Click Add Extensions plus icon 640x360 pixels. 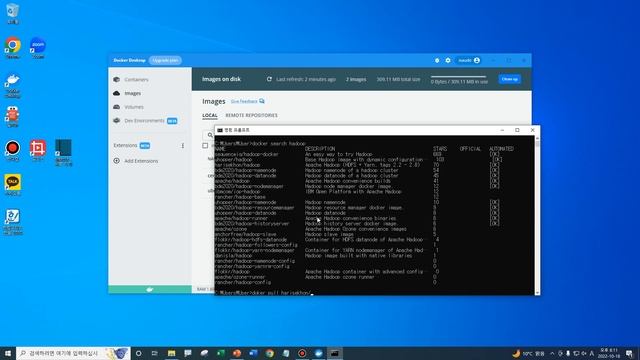(x=116, y=161)
